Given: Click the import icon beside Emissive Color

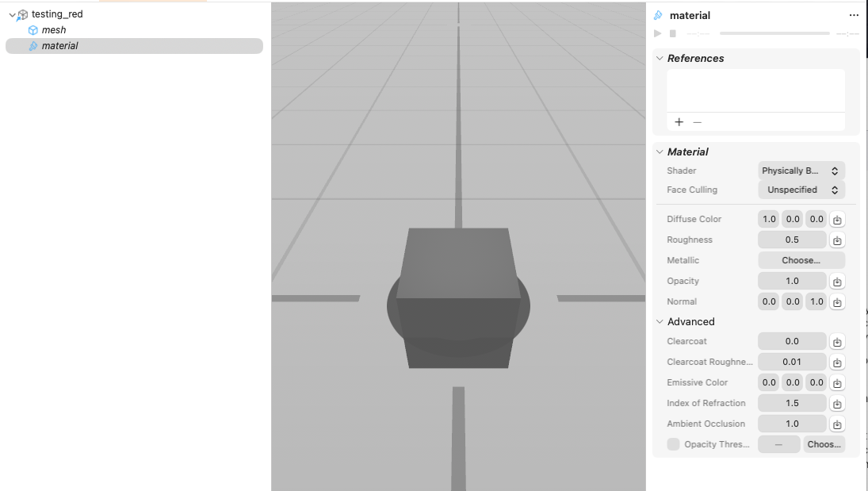Looking at the screenshot, I should point(837,383).
